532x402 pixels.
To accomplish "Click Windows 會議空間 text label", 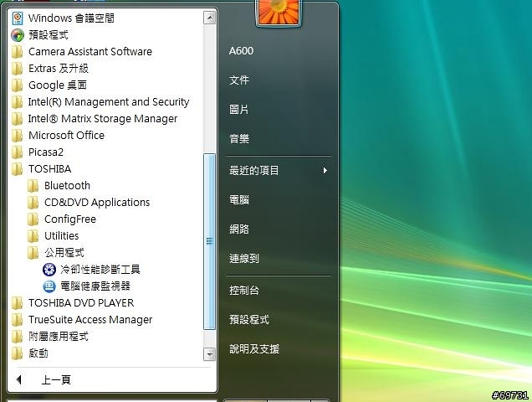I will pos(71,18).
